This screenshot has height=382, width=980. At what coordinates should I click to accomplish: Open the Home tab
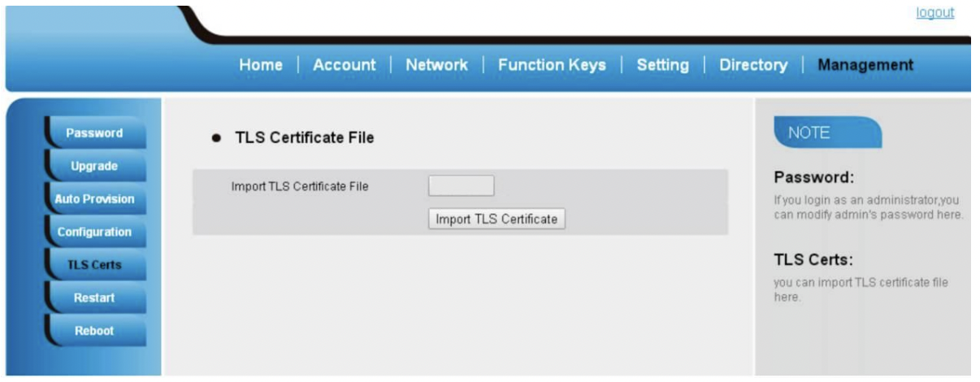(261, 65)
